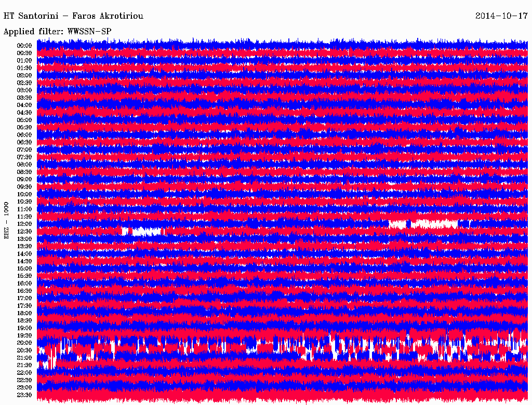Select the 00:00 time row label
The height and width of the screenshot is (405, 532).
(x=24, y=46)
